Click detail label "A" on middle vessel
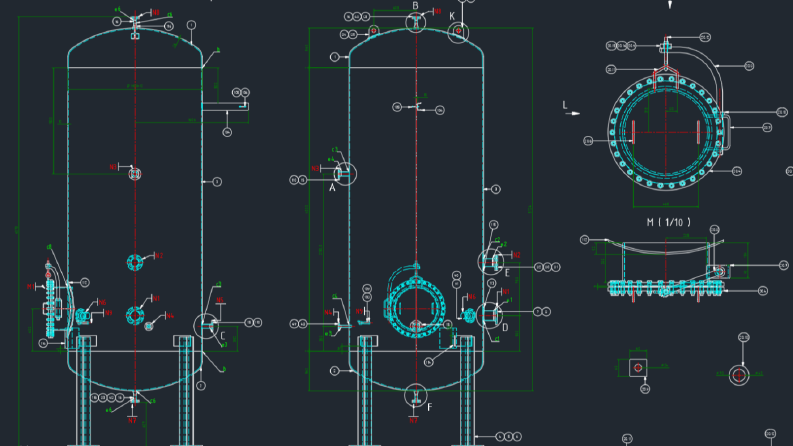Image resolution: width=793 pixels, height=446 pixels. pyautogui.click(x=332, y=188)
